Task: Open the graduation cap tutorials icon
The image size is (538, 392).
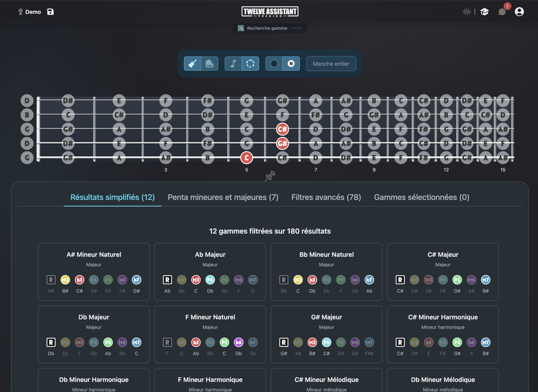Action: pyautogui.click(x=484, y=12)
